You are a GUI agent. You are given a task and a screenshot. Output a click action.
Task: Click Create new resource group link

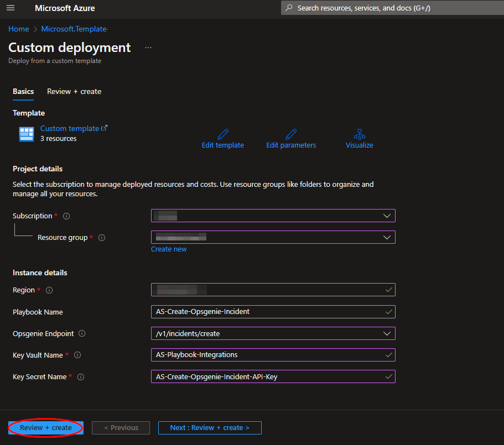[x=169, y=249]
